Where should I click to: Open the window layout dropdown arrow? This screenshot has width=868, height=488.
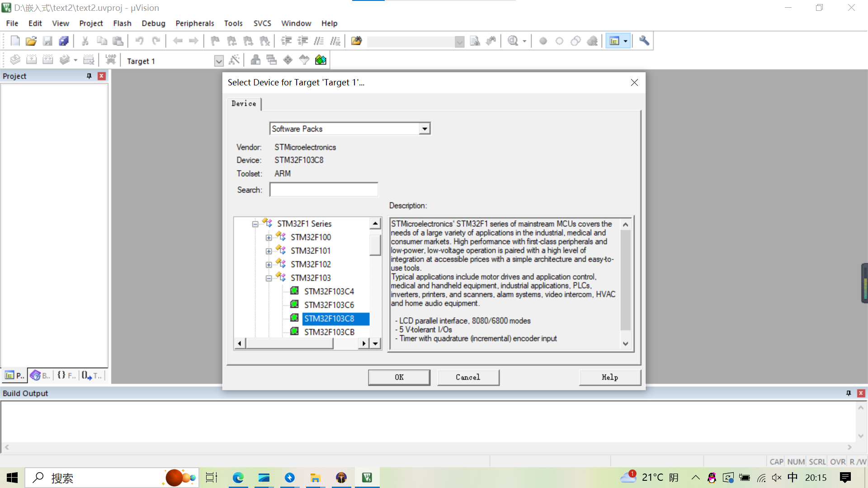(x=626, y=41)
